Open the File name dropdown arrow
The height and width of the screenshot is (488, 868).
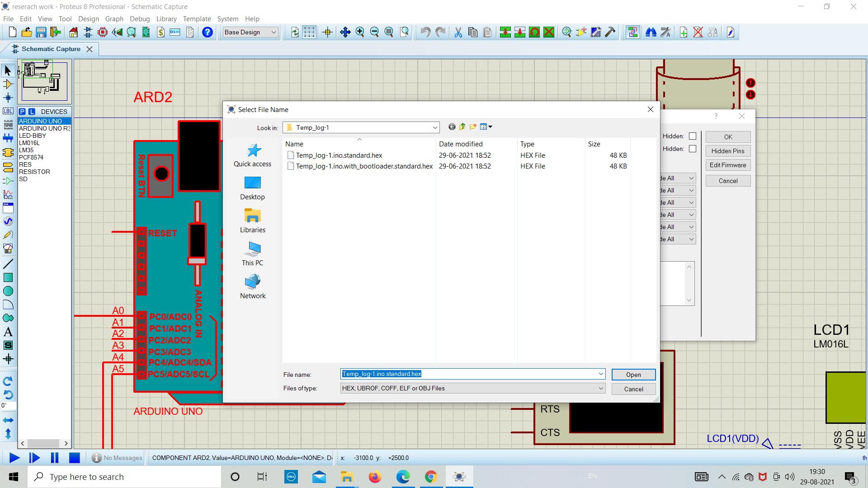coord(601,374)
